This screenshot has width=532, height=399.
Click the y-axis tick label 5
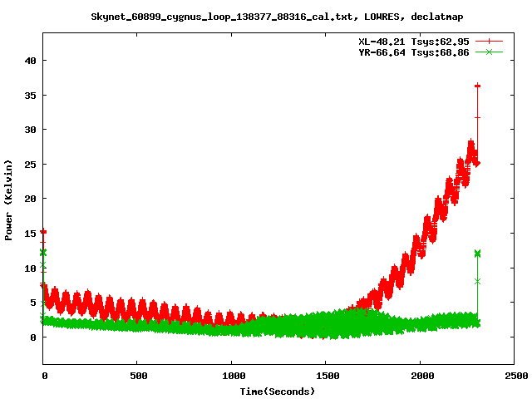(x=33, y=303)
